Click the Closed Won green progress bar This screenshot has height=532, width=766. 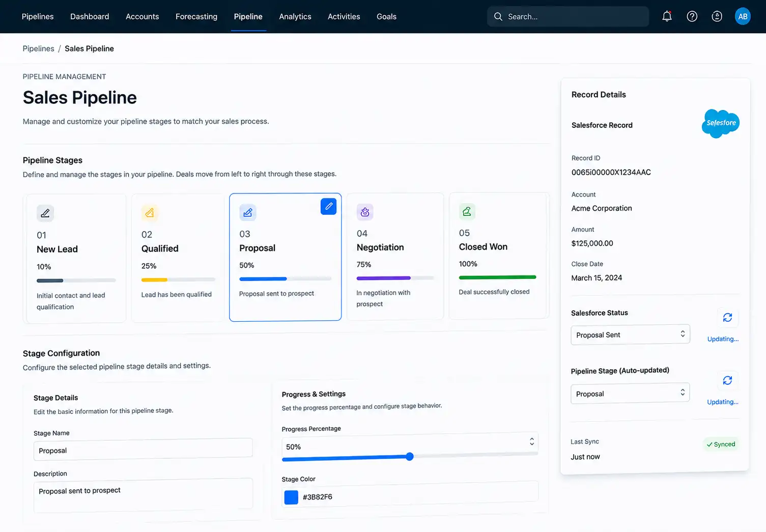click(x=497, y=277)
